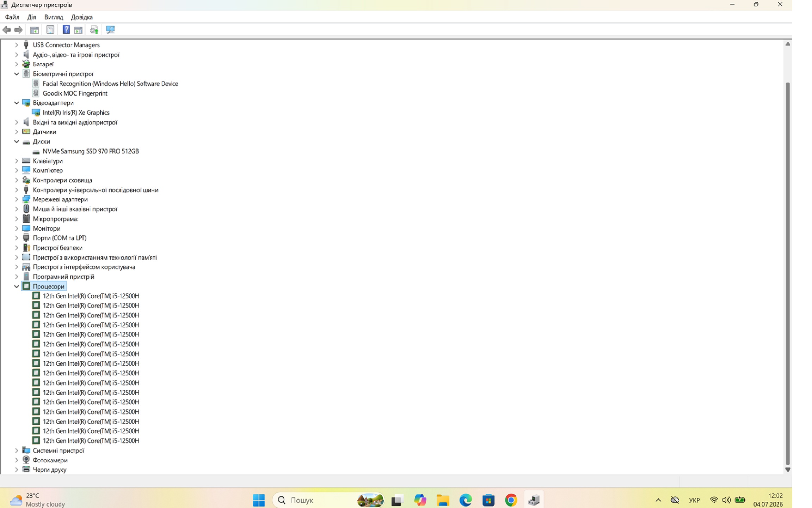Viewport: 812px width, 508px height.
Task: Click the vertical scrollbar down arrow
Action: pos(788,470)
